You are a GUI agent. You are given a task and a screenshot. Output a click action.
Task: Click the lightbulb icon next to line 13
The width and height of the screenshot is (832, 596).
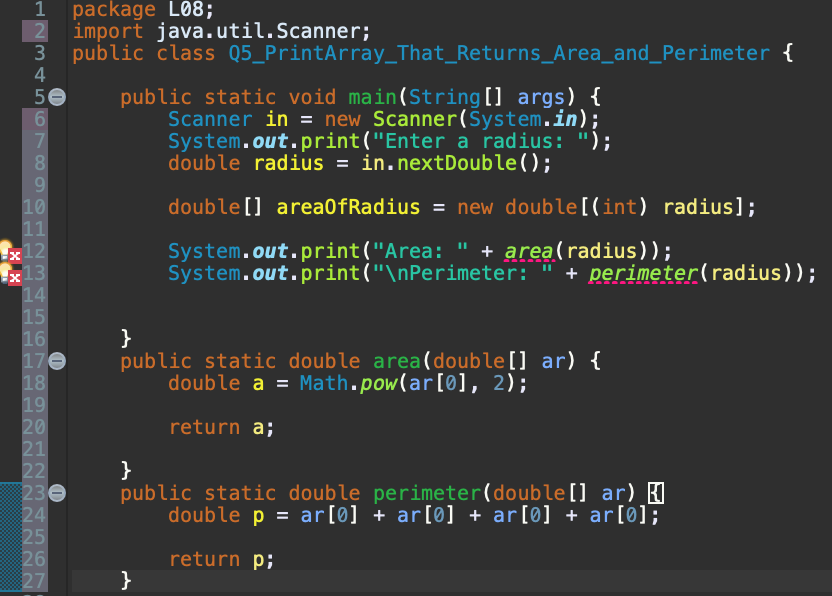(4, 272)
